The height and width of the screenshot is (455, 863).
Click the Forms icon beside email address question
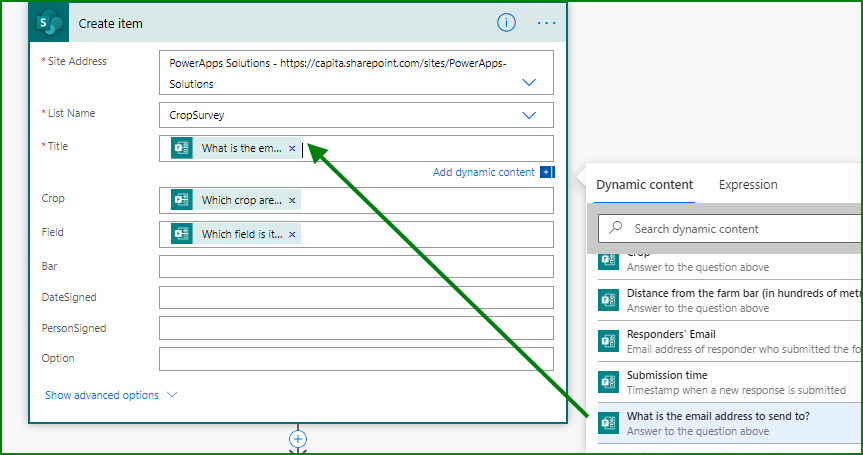coord(608,423)
